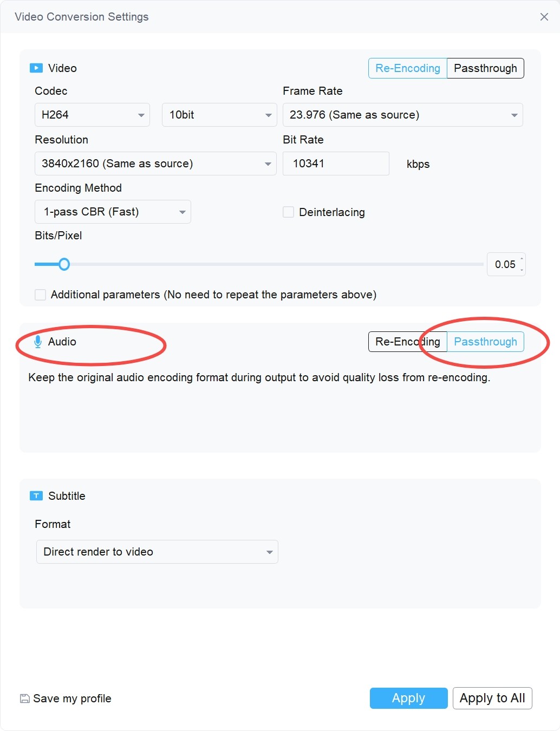560x731 pixels.
Task: Check the Additional parameters checkbox
Action: (40, 295)
